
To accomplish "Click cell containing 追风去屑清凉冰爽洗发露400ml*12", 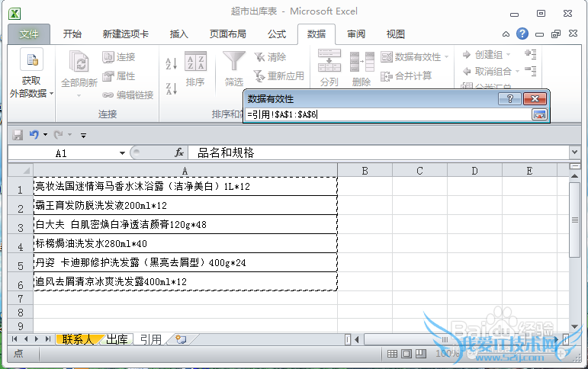I will tap(185, 281).
